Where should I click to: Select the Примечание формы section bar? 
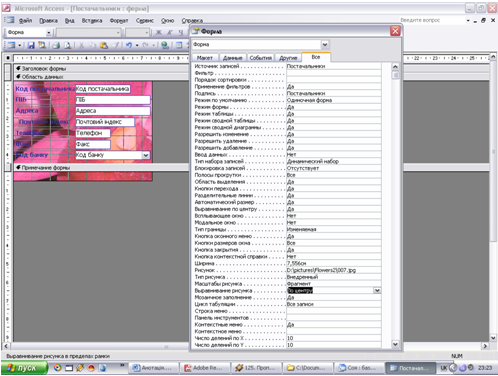101,167
